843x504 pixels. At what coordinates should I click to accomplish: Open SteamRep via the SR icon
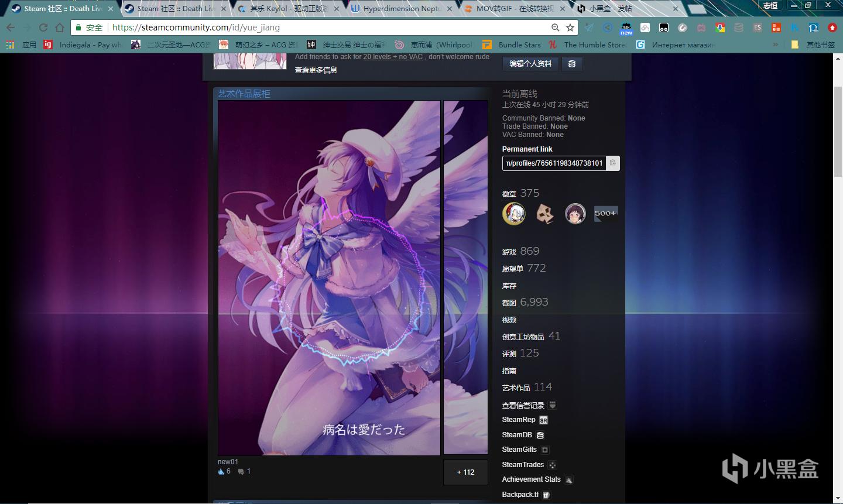tap(543, 420)
